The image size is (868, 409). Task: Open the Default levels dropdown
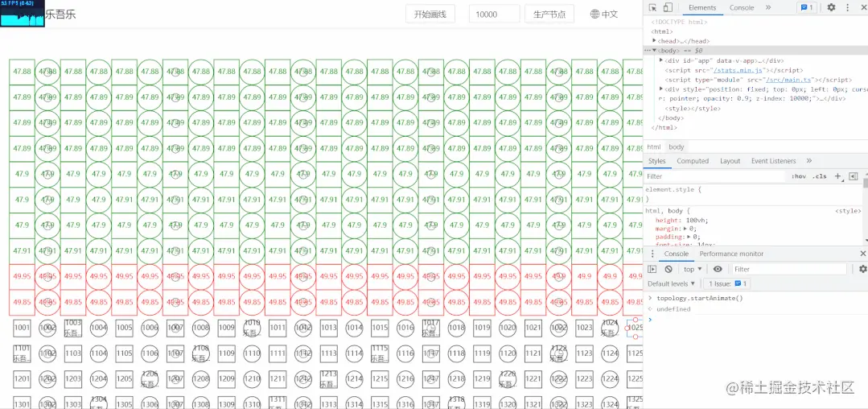[x=671, y=283]
